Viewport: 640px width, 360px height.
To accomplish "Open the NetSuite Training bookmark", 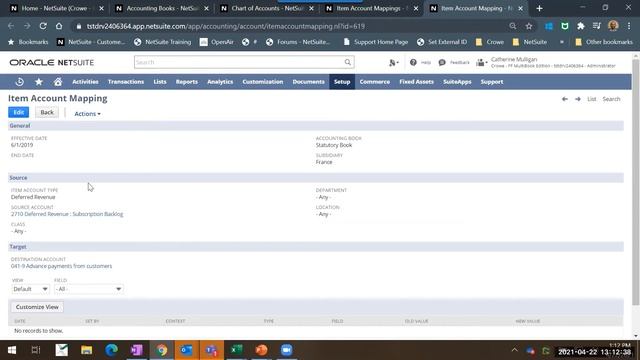I will (x=162, y=42).
